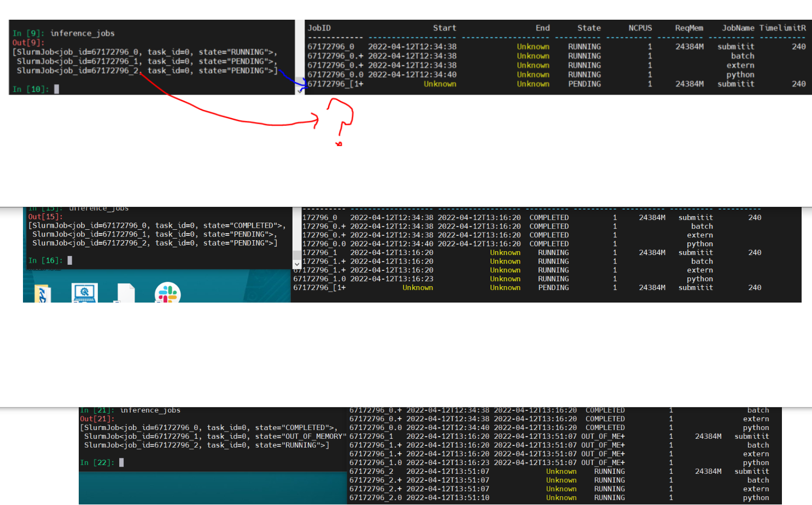812x505 pixels.
Task: Click the In [16]: input prompt
Action: [46, 260]
